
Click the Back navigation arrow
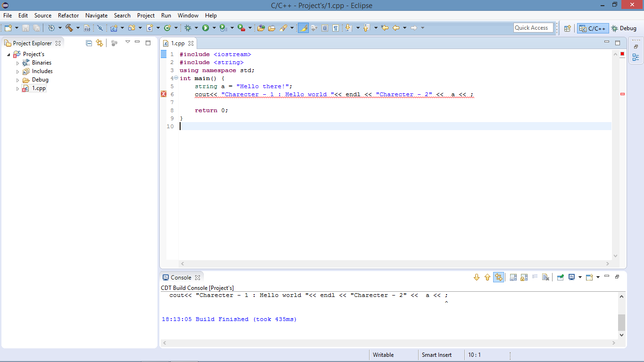(x=396, y=28)
